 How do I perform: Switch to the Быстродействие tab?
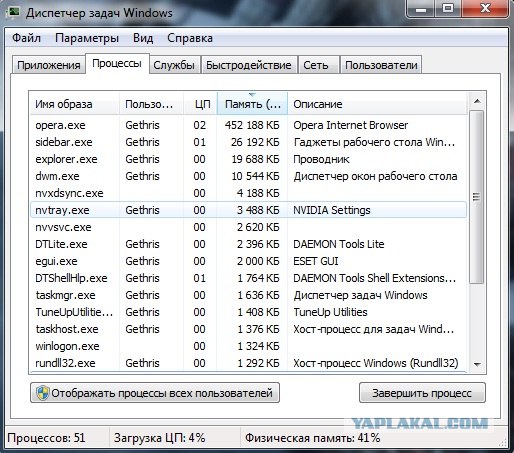(249, 65)
